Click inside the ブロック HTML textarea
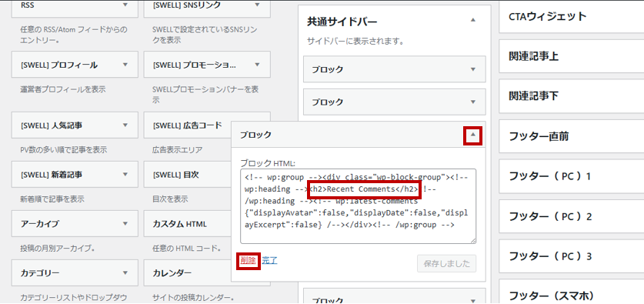Image resolution: width=644 pixels, height=304 pixels. (x=358, y=206)
